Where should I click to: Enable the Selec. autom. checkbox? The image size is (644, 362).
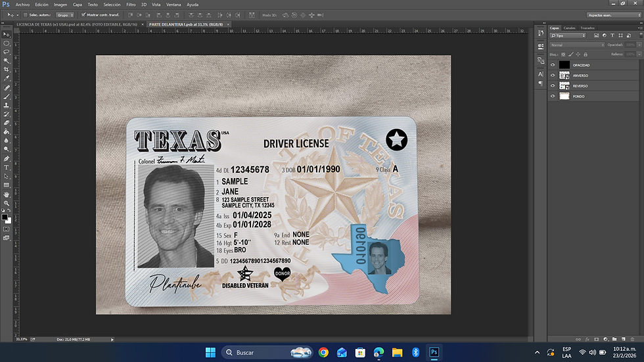tap(26, 15)
